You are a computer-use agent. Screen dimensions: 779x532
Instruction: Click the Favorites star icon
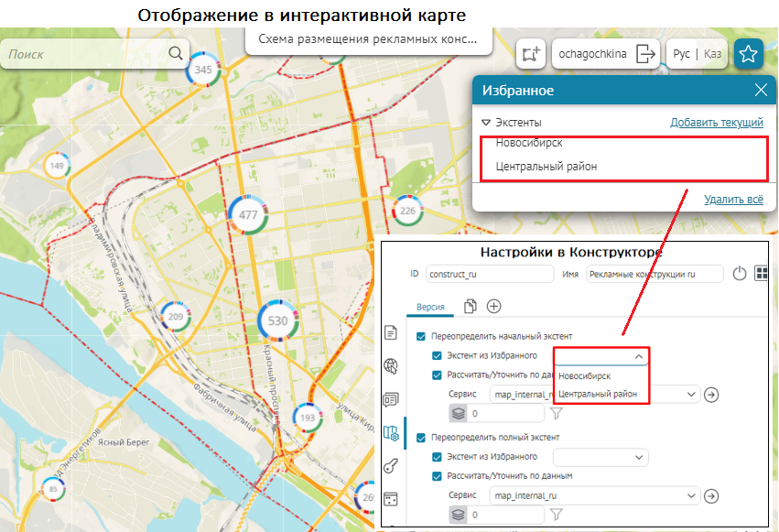tap(748, 54)
